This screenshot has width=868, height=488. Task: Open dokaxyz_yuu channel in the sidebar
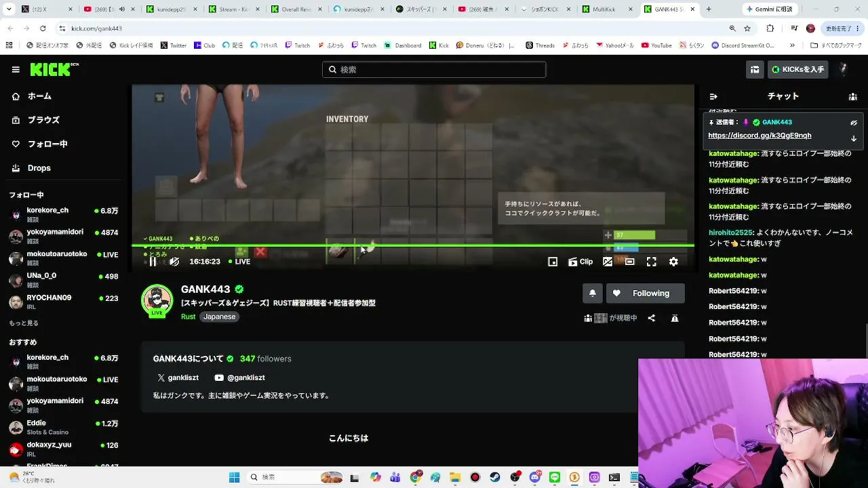(x=64, y=449)
